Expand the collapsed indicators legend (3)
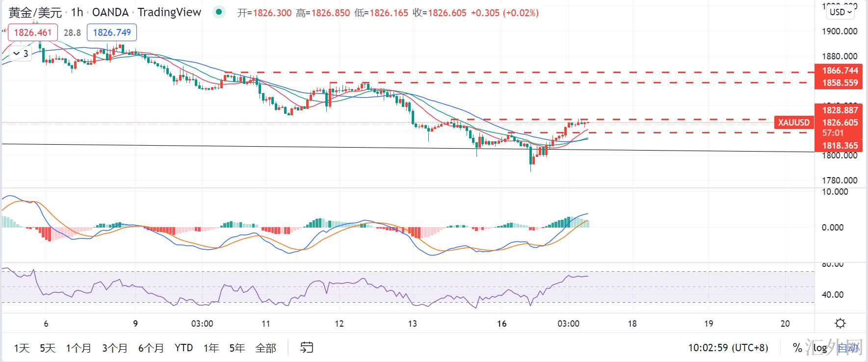Viewport: 868px width, 362px height. [x=21, y=53]
